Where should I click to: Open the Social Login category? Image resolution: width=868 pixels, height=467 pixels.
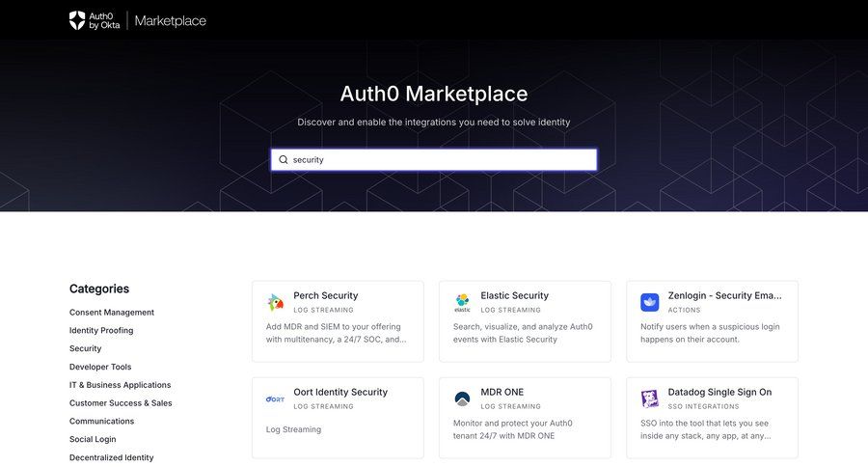click(93, 439)
